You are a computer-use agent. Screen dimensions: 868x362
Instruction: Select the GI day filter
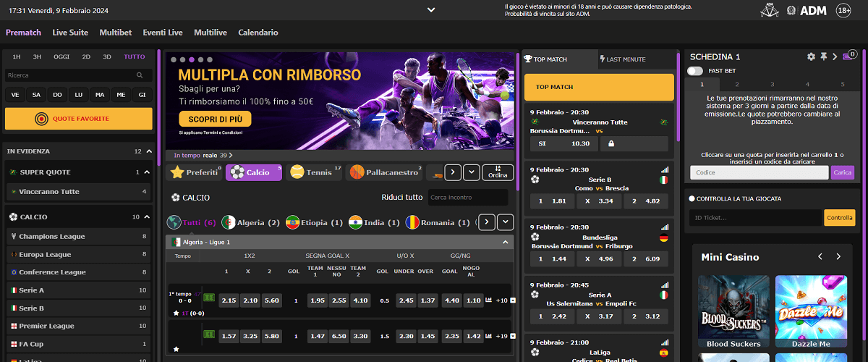tap(142, 95)
